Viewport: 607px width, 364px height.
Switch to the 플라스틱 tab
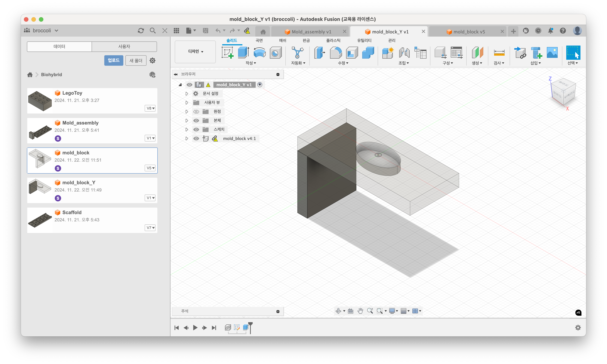pyautogui.click(x=333, y=41)
